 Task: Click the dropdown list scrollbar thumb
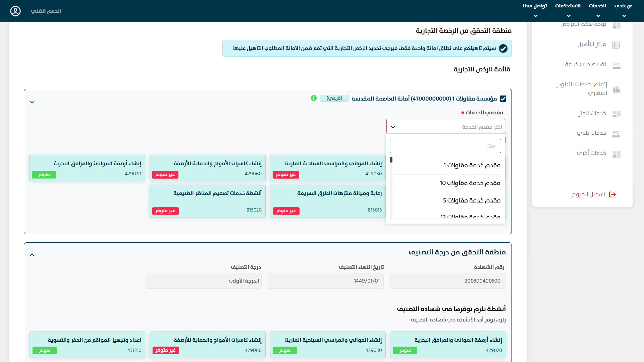[x=391, y=160]
